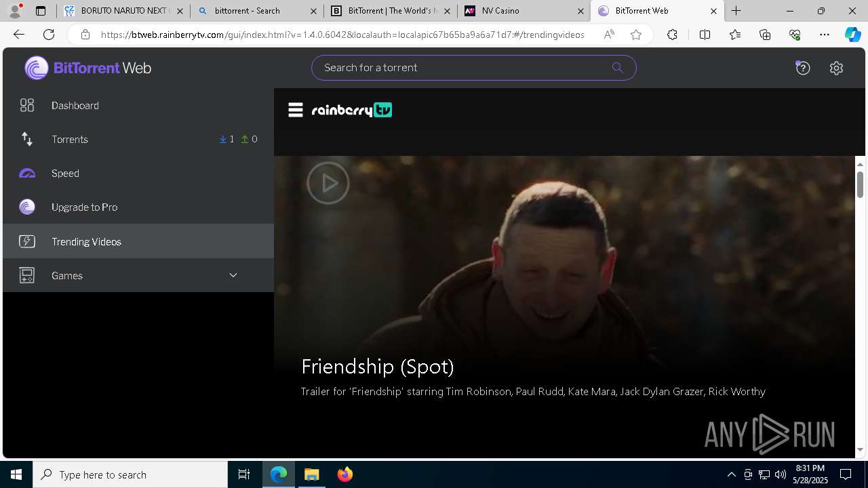Close the NV Casino tab
The height and width of the screenshot is (488, 868).
(x=580, y=11)
